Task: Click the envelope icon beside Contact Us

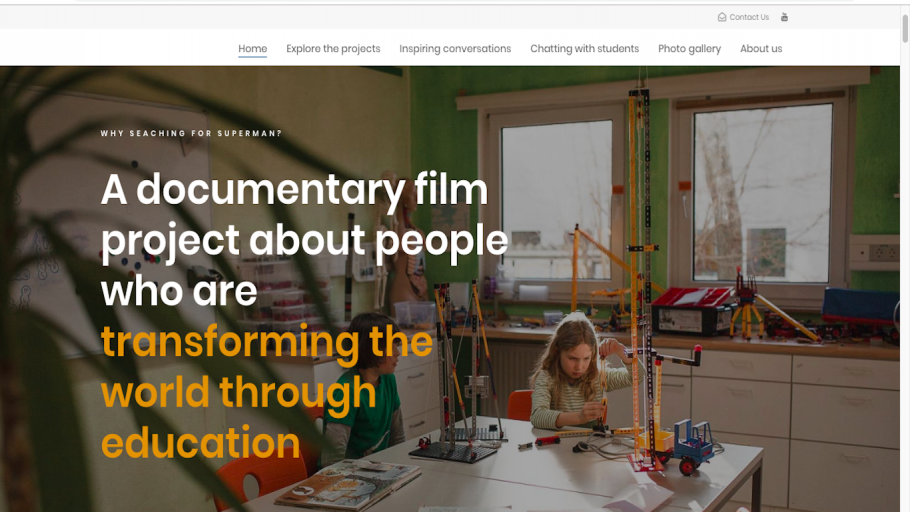Action: (722, 17)
